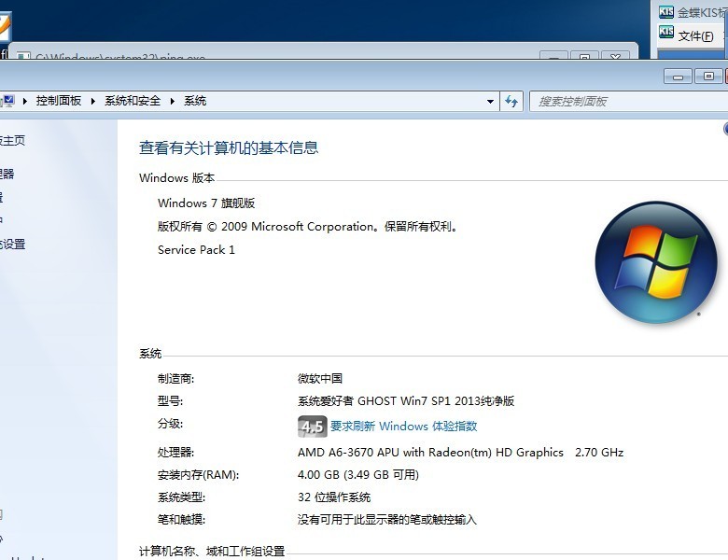Focus the 搜索控制面板 search field
This screenshot has height=560, width=728.
tap(629, 101)
